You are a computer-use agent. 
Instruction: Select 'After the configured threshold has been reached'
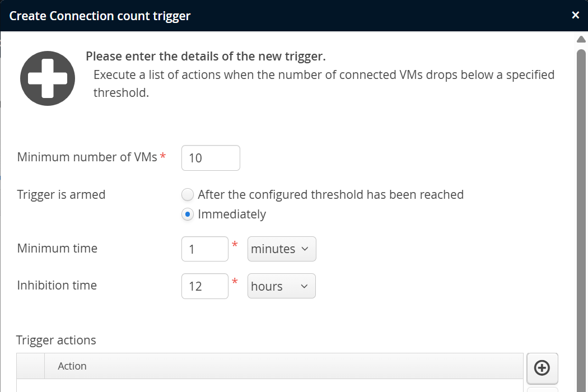pos(188,195)
